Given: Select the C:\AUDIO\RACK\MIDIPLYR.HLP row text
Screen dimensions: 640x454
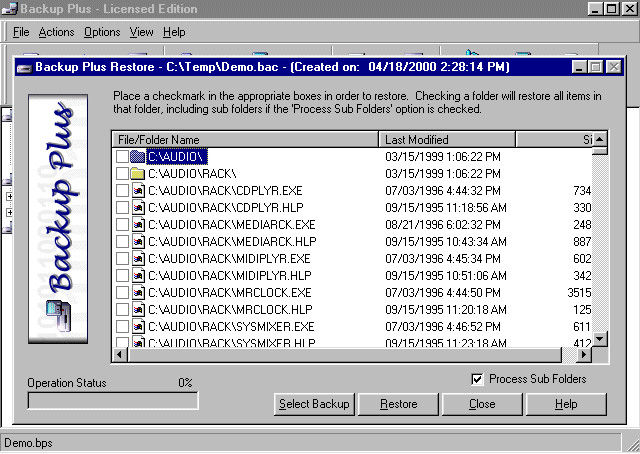Looking at the screenshot, I should pos(229,276).
